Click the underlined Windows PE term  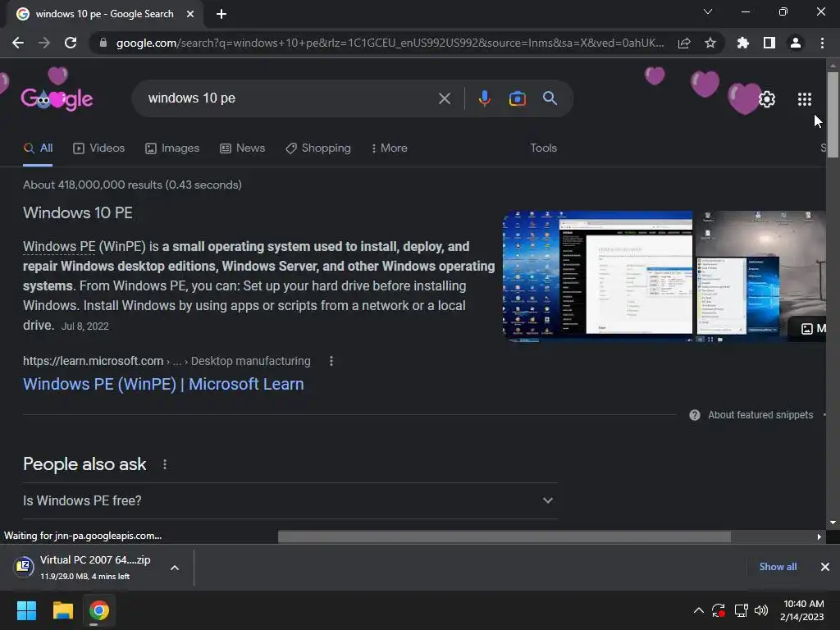tap(59, 246)
